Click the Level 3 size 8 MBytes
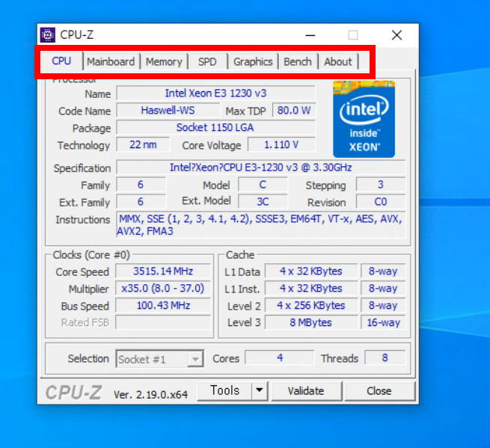Screen dimensions: 490x448 (x=311, y=322)
